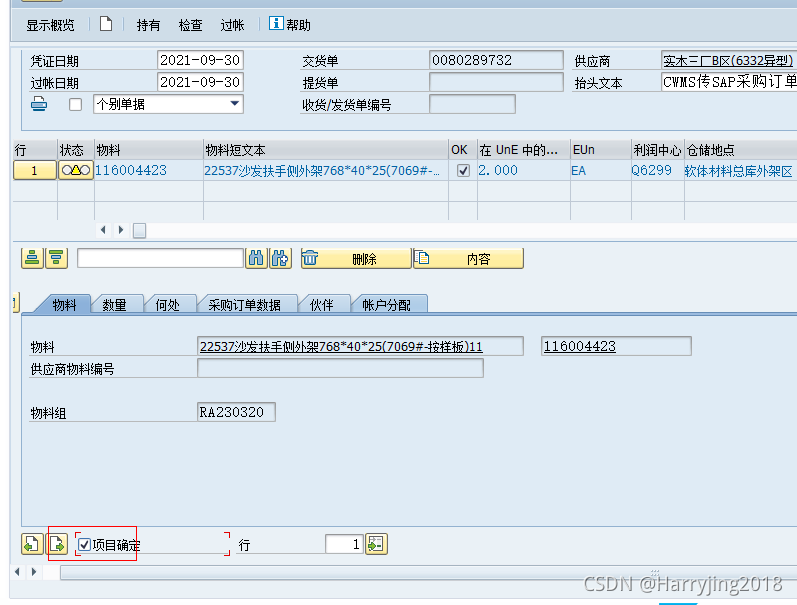Click the 持有 toolbar button
Image resolution: width=797 pixels, height=605 pixels.
tap(148, 25)
